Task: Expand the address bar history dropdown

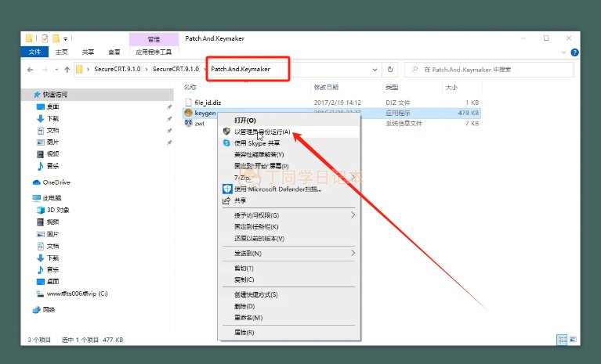Action: click(x=375, y=70)
